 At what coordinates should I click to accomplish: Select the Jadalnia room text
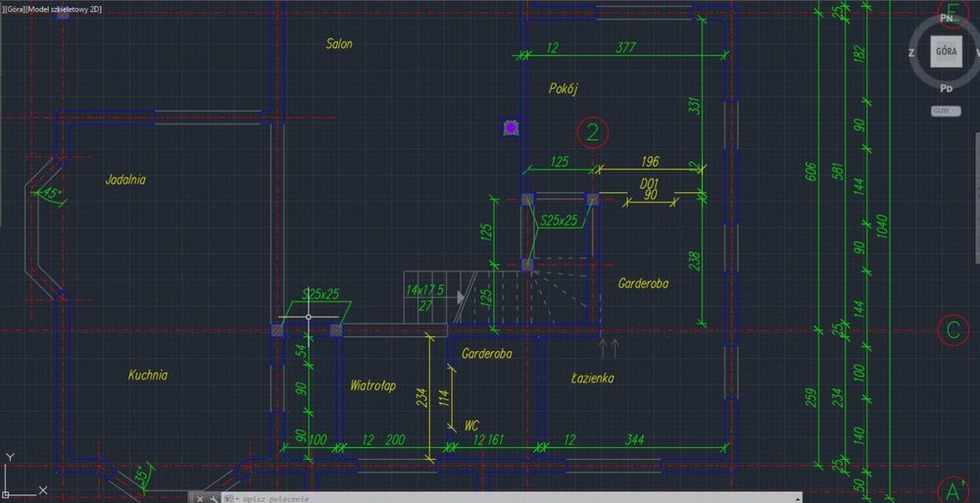coord(125,179)
